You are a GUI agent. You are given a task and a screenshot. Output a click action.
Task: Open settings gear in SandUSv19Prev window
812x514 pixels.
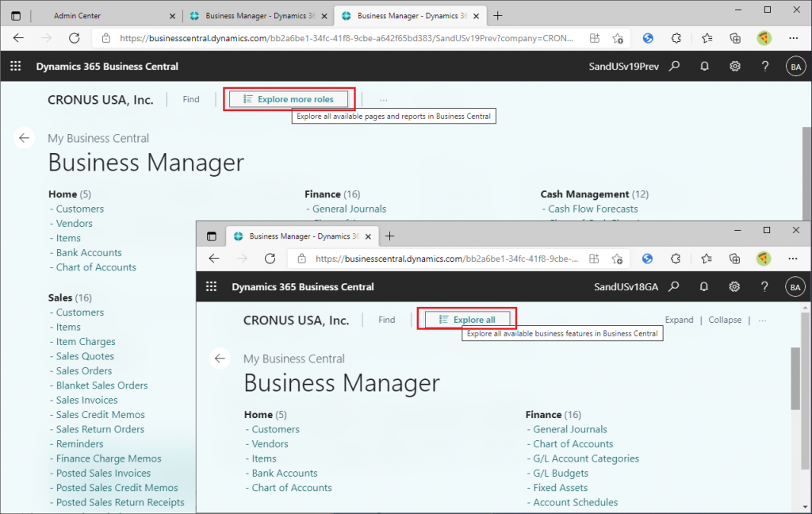point(735,67)
